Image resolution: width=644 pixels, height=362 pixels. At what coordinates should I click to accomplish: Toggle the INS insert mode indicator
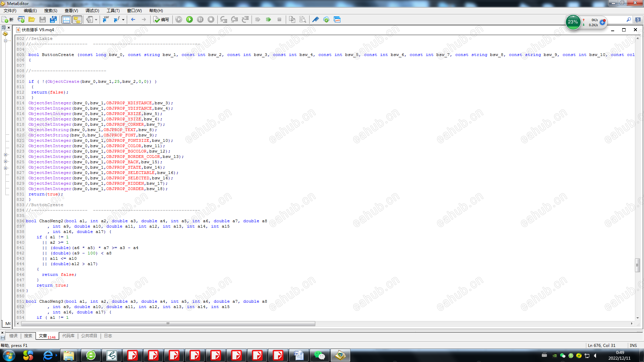click(633, 345)
